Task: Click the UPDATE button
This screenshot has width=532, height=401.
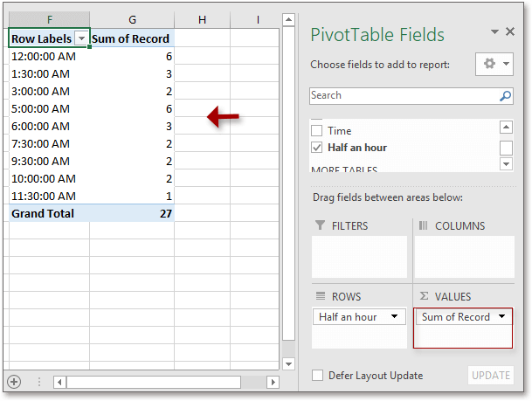Action: pos(490,376)
